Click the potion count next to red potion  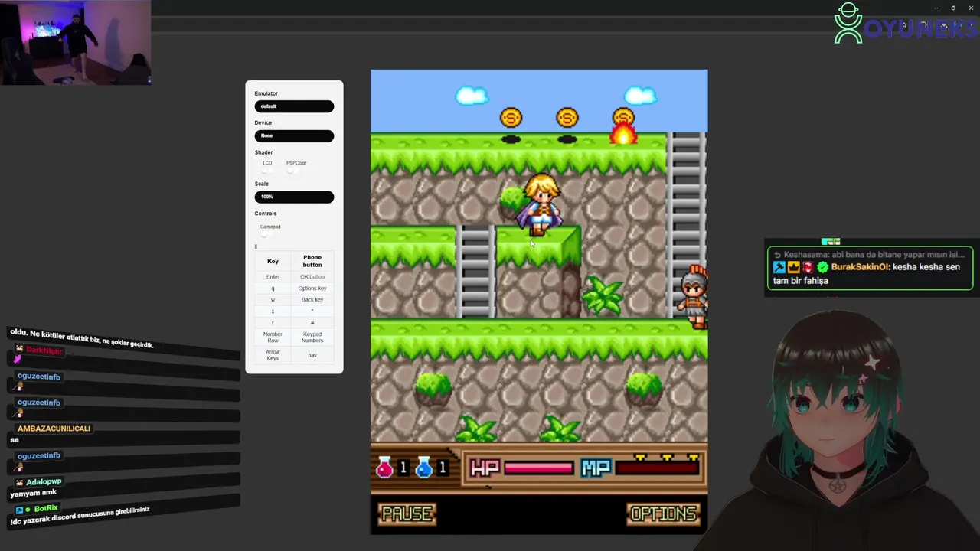point(403,468)
